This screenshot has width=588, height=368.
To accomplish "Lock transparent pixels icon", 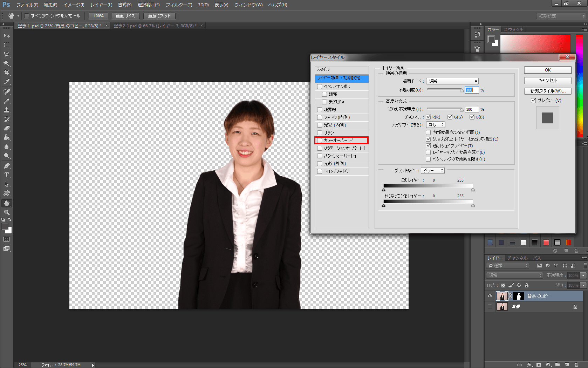I will [503, 285].
